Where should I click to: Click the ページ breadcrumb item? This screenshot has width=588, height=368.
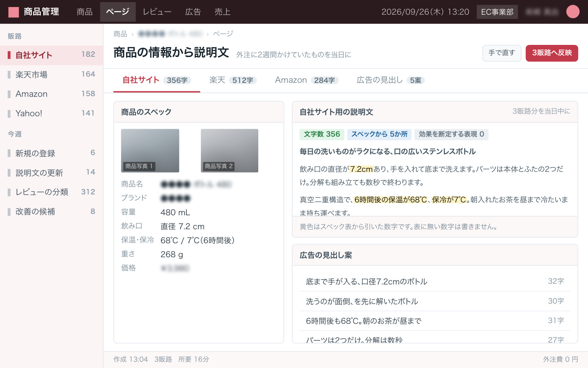coord(223,34)
